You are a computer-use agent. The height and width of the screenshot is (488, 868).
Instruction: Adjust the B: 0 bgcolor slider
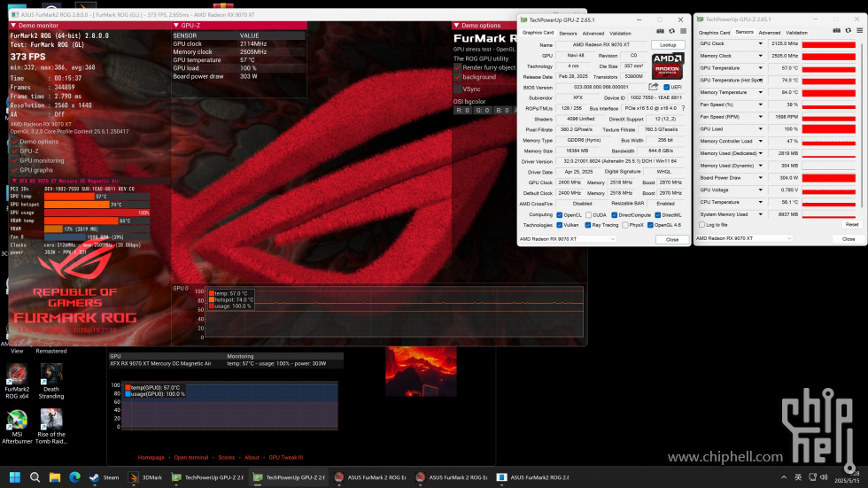[x=503, y=111]
